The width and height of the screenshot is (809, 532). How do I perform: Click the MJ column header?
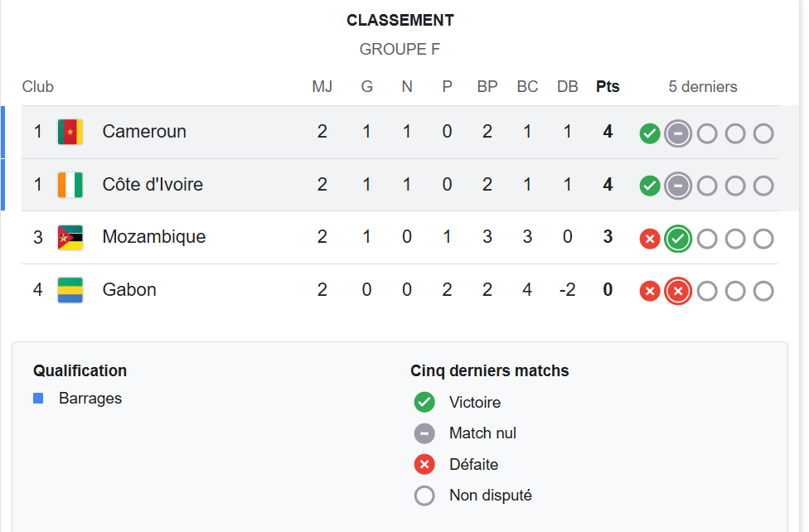point(322,87)
